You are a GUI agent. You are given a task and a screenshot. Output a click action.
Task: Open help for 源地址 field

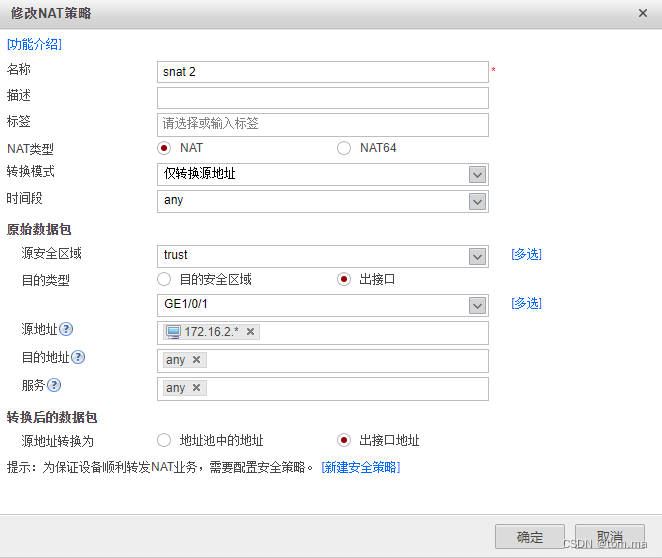(x=66, y=329)
